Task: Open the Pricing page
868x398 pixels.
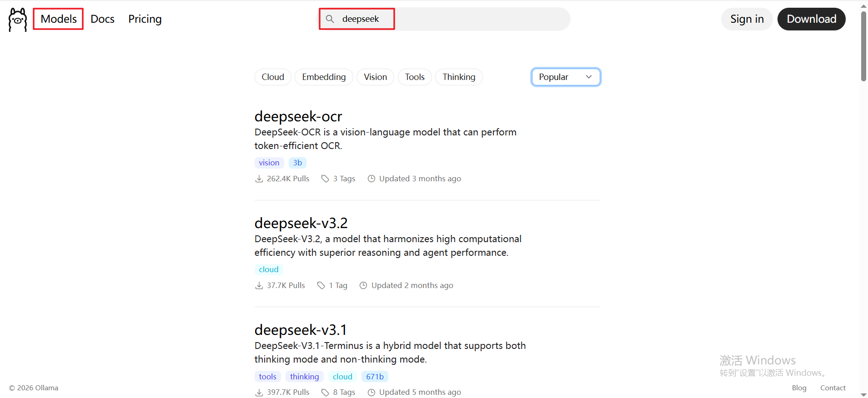Action: click(x=145, y=19)
